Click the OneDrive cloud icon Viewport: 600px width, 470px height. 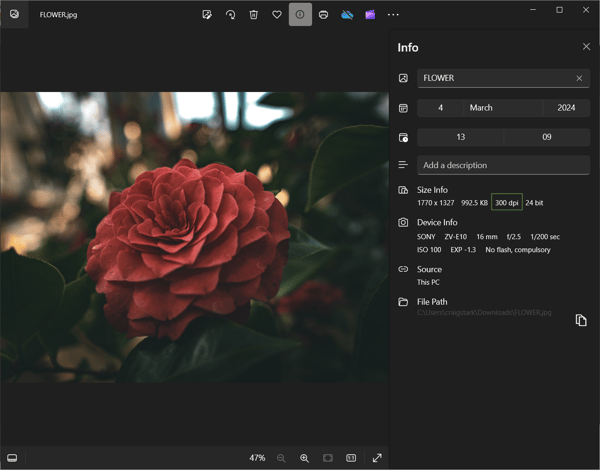point(347,15)
